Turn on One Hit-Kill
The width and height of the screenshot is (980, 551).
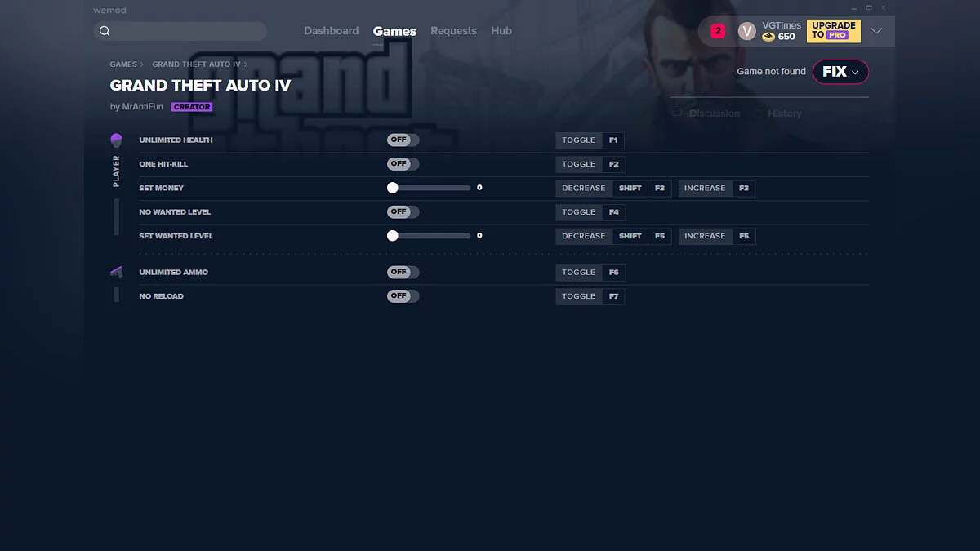tap(403, 163)
